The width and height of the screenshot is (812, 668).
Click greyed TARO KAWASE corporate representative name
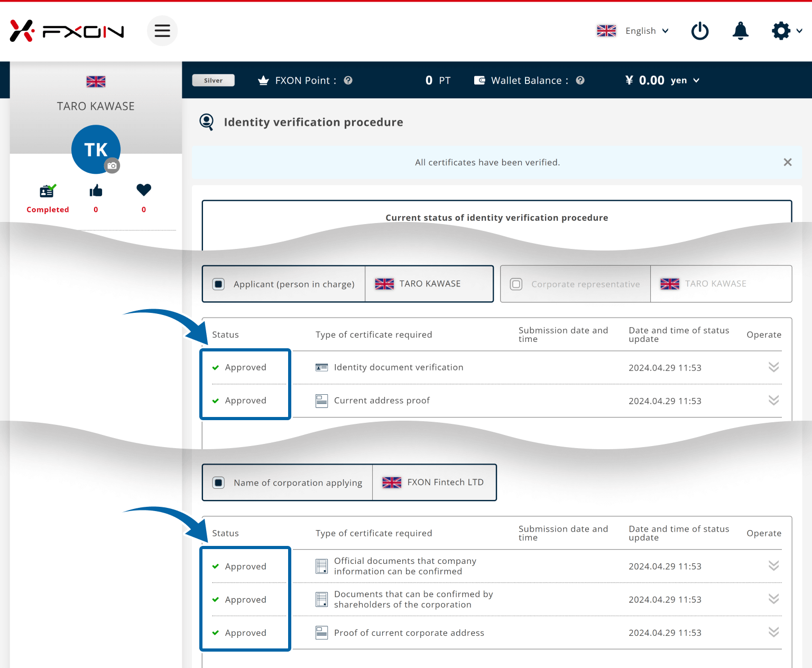tap(716, 284)
